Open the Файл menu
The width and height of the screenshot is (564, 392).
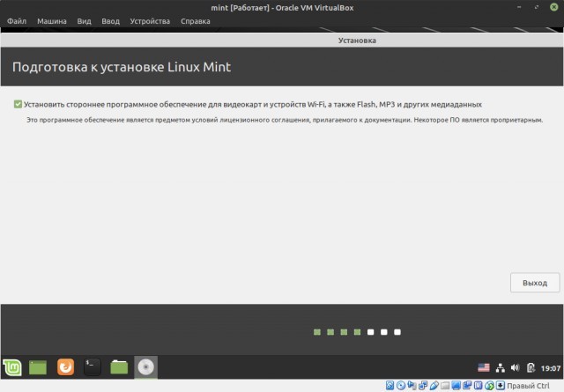(17, 21)
